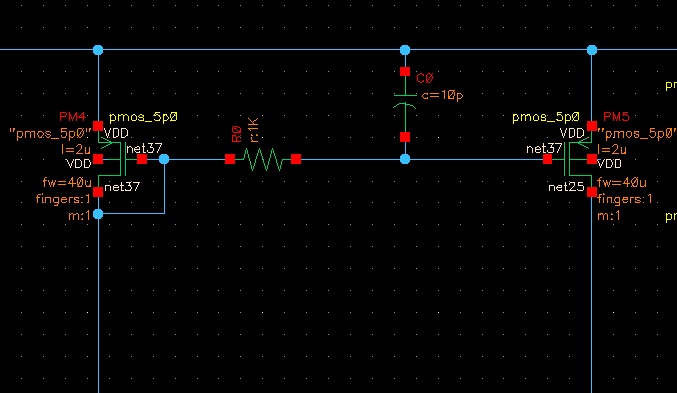677x393 pixels.
Task: Select the VDD rail junction above C0
Action: click(405, 50)
